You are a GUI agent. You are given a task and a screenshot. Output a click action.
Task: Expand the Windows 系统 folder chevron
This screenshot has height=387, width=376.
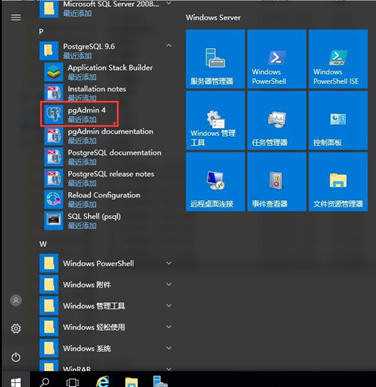169,348
